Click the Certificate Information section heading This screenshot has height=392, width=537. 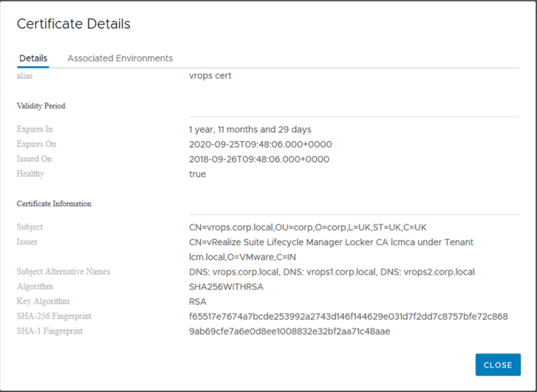(54, 203)
